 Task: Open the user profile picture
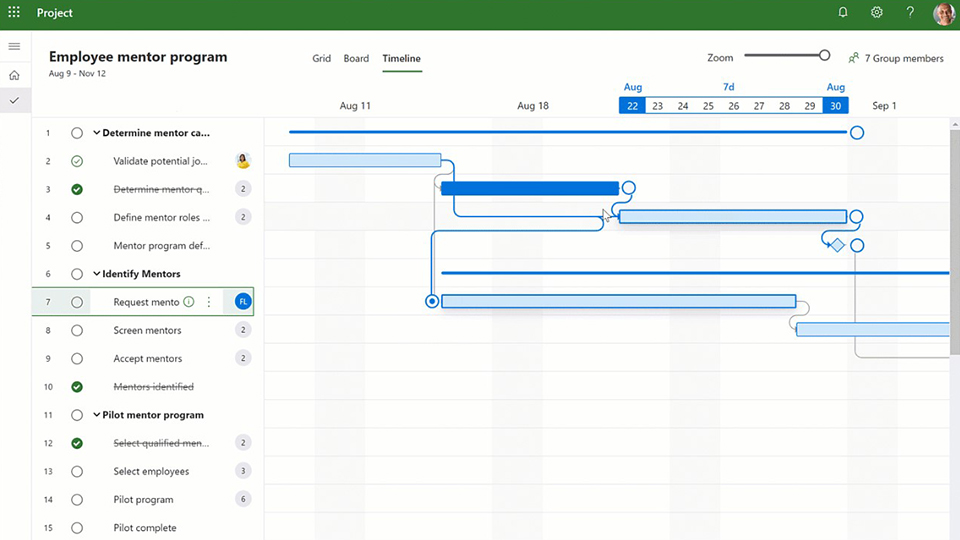click(x=943, y=13)
